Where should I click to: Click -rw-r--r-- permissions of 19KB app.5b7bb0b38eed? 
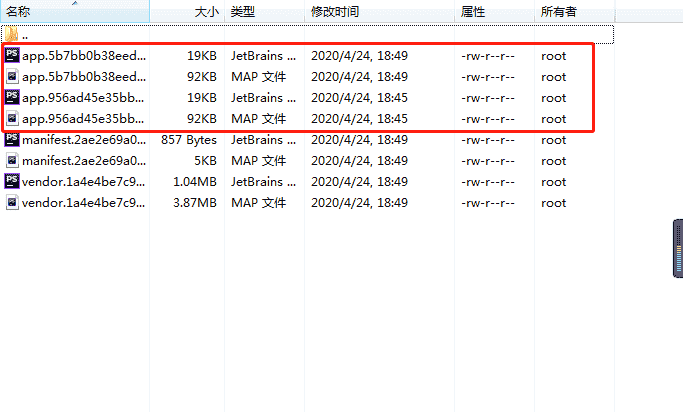point(488,56)
